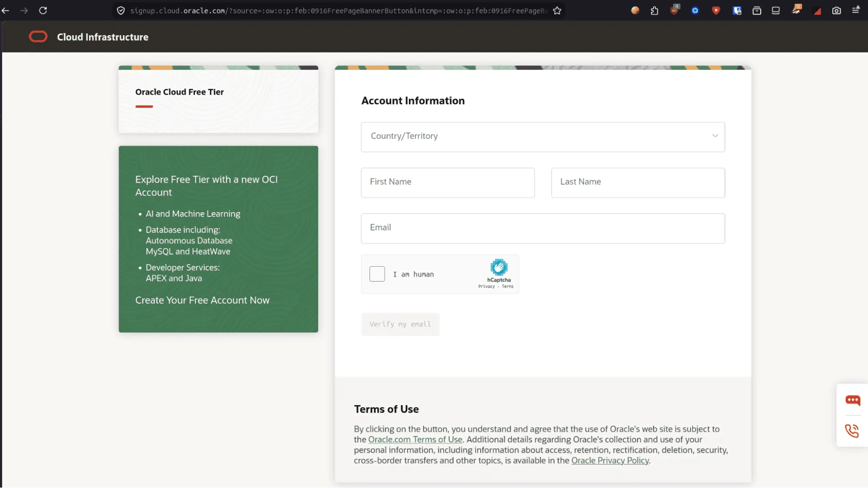
Task: Click 'Autonomous Database' text
Action: click(x=189, y=241)
